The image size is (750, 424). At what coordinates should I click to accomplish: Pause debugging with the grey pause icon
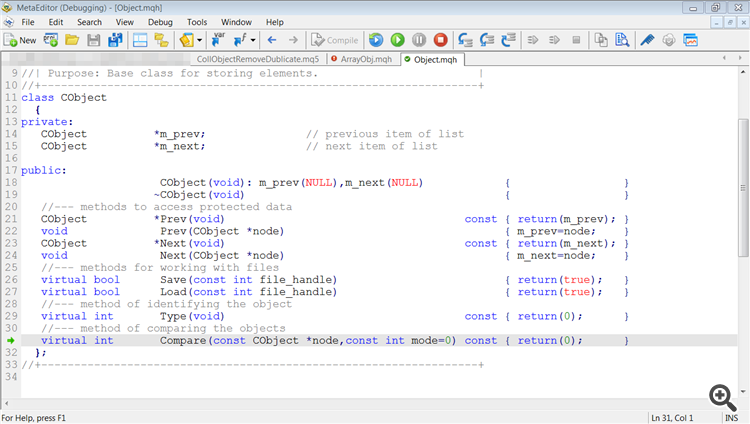click(419, 40)
